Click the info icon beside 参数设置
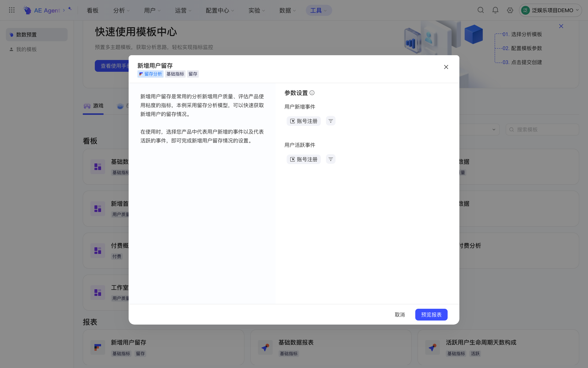The image size is (588, 368). [x=312, y=93]
